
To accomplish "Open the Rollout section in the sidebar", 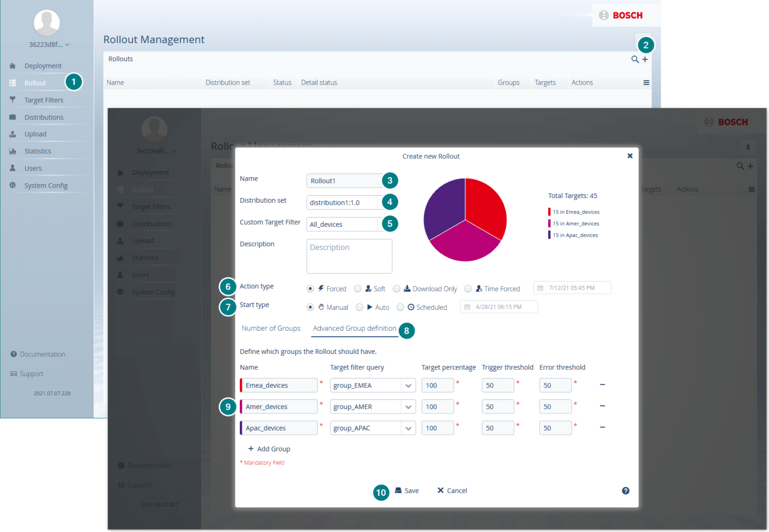I will (x=35, y=83).
